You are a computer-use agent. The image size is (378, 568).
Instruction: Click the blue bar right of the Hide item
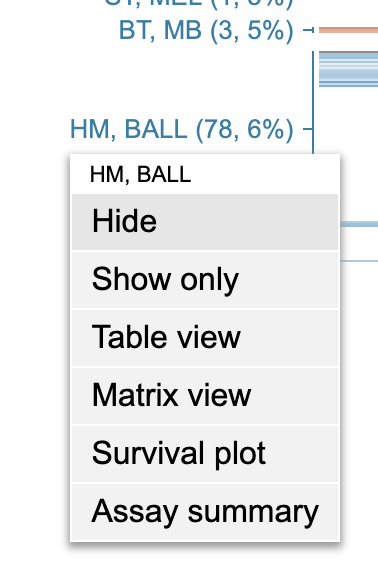pyautogui.click(x=359, y=224)
